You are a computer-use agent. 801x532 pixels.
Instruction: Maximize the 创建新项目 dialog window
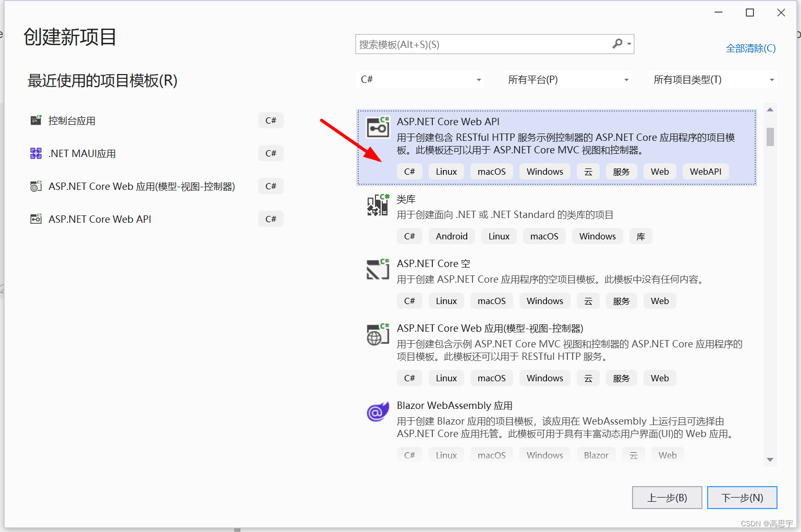pos(750,13)
